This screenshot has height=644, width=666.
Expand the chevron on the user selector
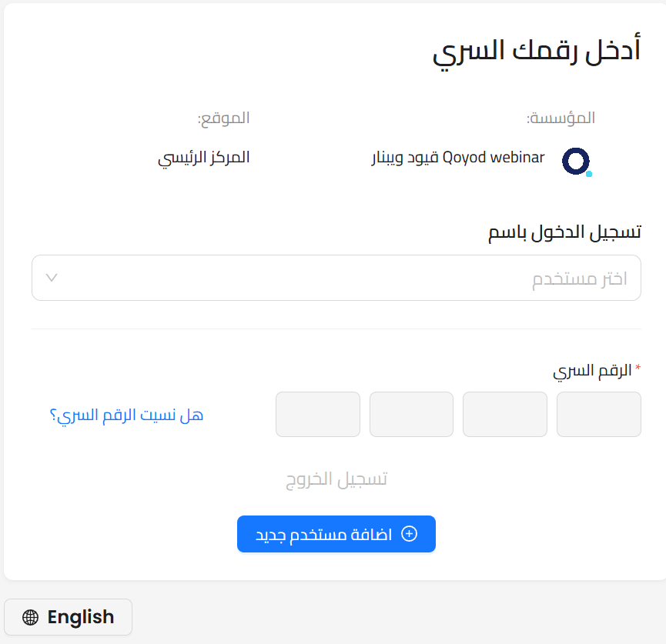[52, 278]
